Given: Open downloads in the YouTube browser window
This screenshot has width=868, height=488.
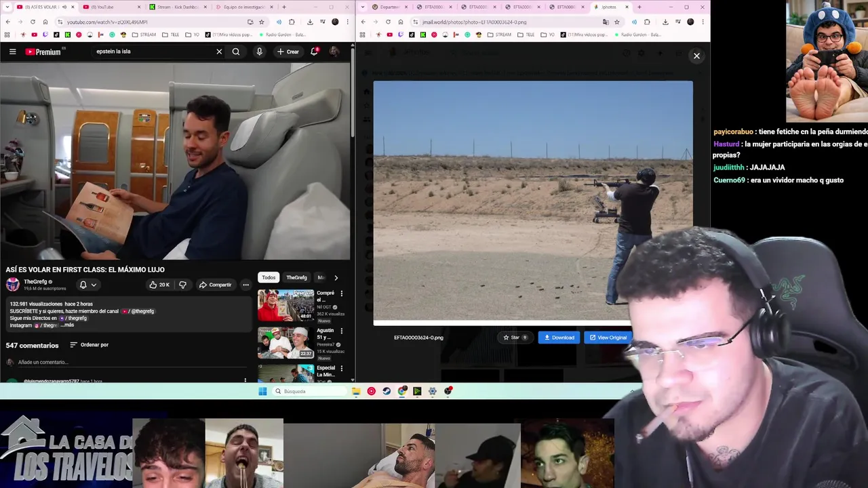Looking at the screenshot, I should coord(310,22).
